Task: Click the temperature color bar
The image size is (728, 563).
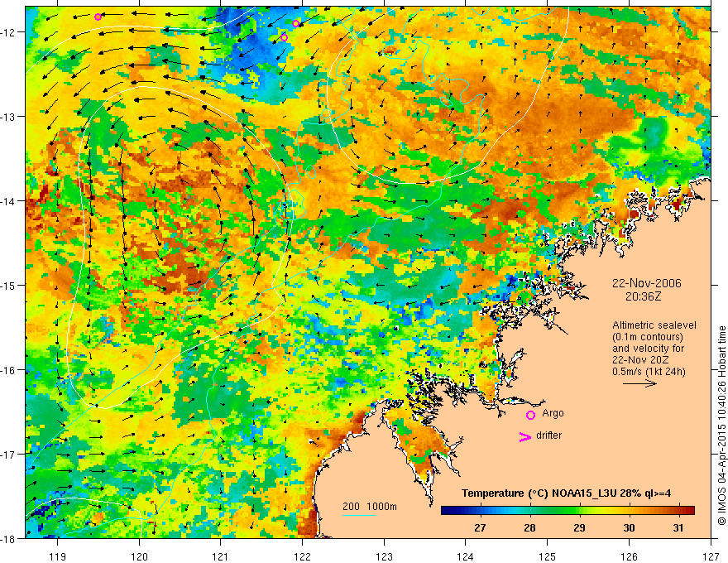Action: click(568, 511)
